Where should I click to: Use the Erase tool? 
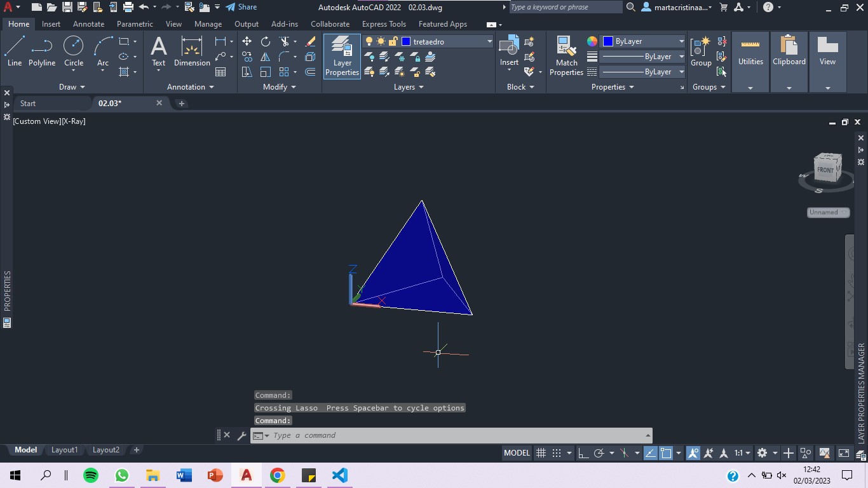[x=310, y=41]
